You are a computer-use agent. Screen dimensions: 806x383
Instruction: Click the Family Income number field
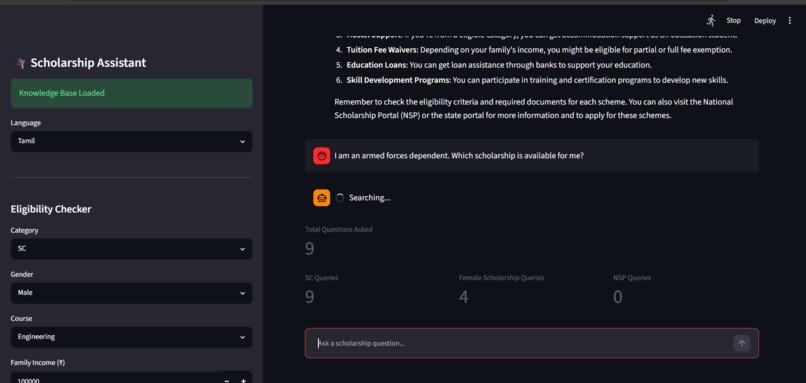pyautogui.click(x=114, y=379)
